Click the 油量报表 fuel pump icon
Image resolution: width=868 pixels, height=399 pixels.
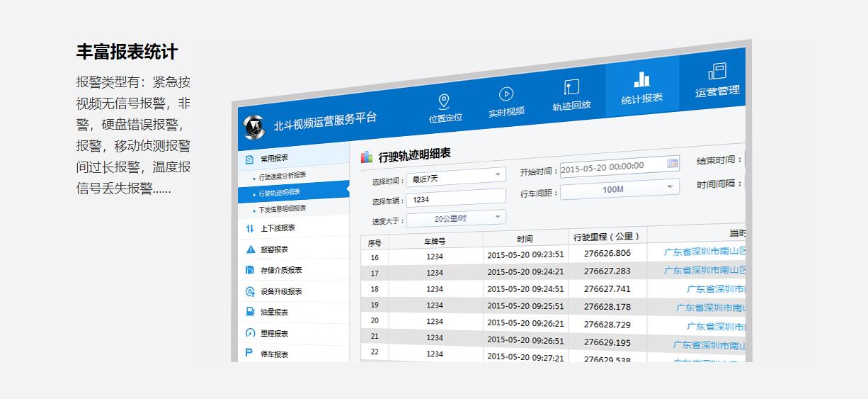[249, 312]
